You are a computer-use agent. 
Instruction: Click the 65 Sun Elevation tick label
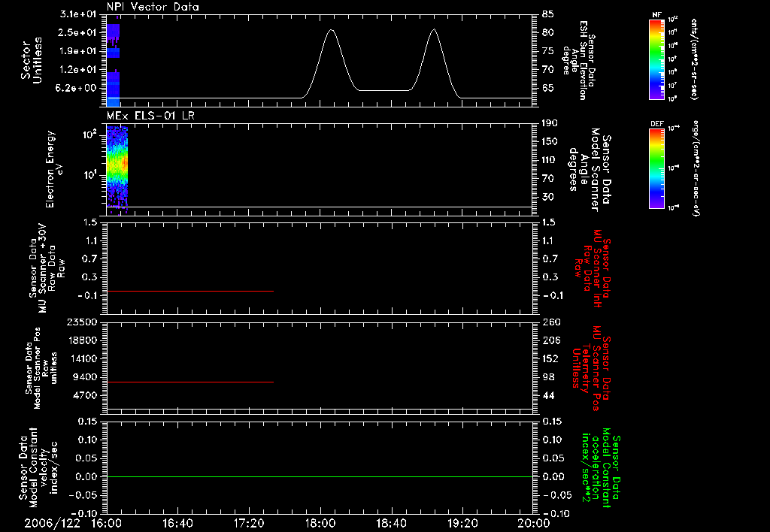pos(548,89)
